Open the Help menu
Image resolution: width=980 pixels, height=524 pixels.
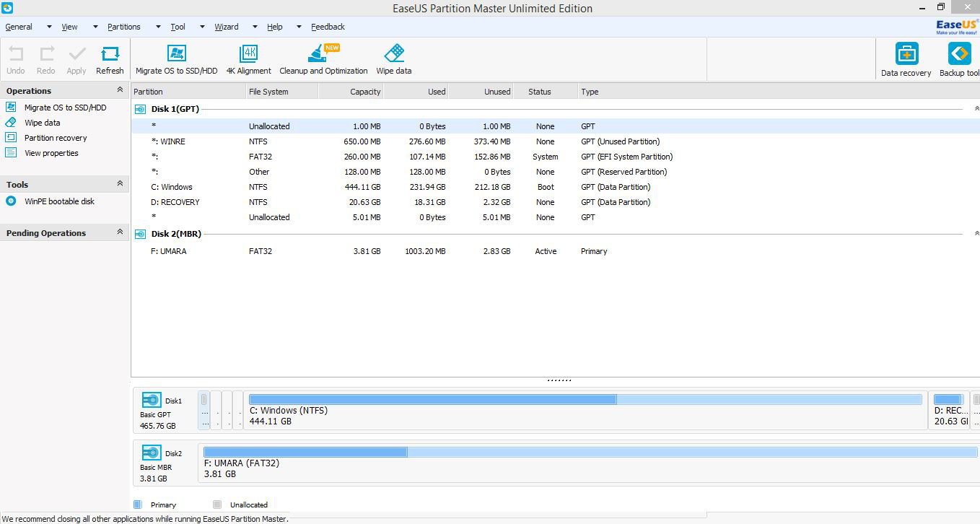point(275,27)
